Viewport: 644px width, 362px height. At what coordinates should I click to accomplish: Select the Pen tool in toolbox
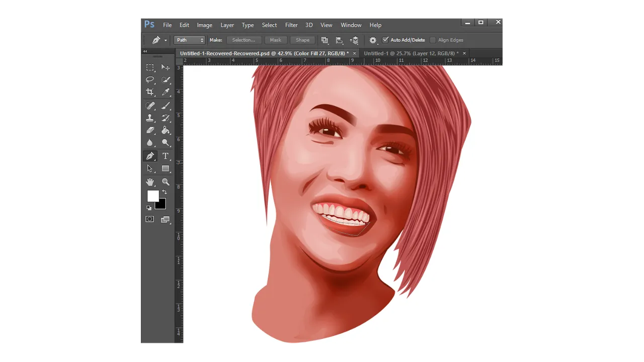150,156
